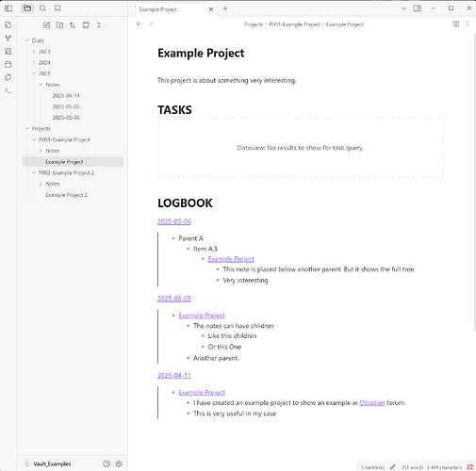
Task: Toggle the right sidebar icon
Action: click(418, 8)
